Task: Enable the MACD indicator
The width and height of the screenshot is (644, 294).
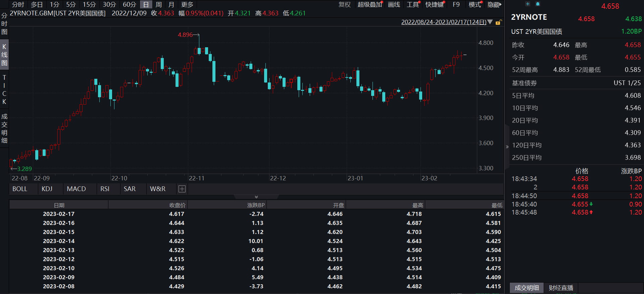Action: 76,189
